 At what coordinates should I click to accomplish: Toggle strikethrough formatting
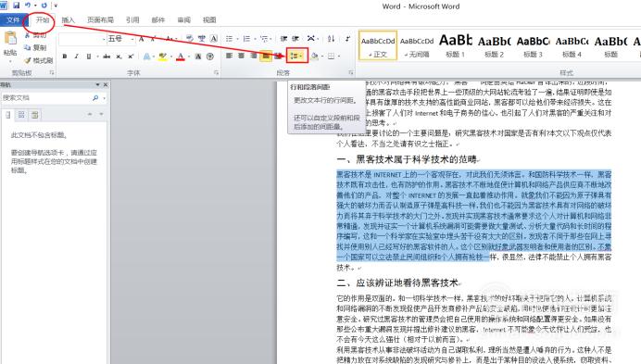click(107, 56)
